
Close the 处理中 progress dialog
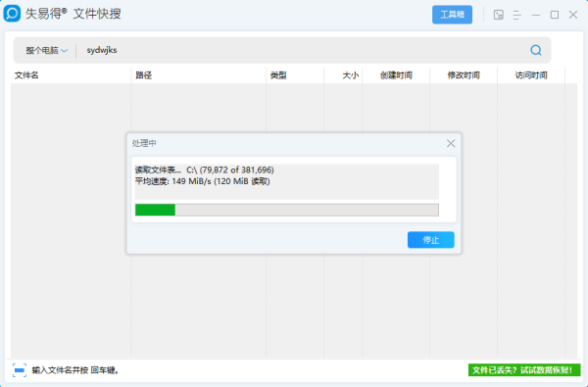[451, 143]
